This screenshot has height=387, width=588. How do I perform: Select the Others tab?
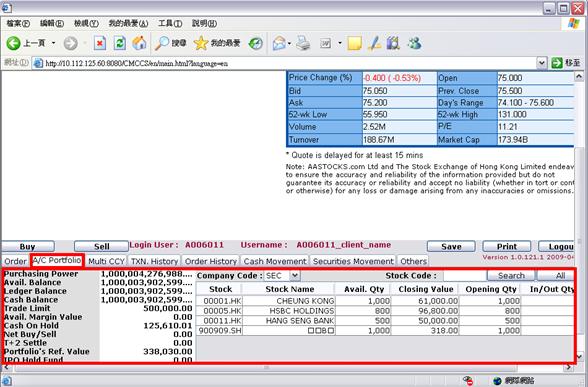pyautogui.click(x=413, y=261)
